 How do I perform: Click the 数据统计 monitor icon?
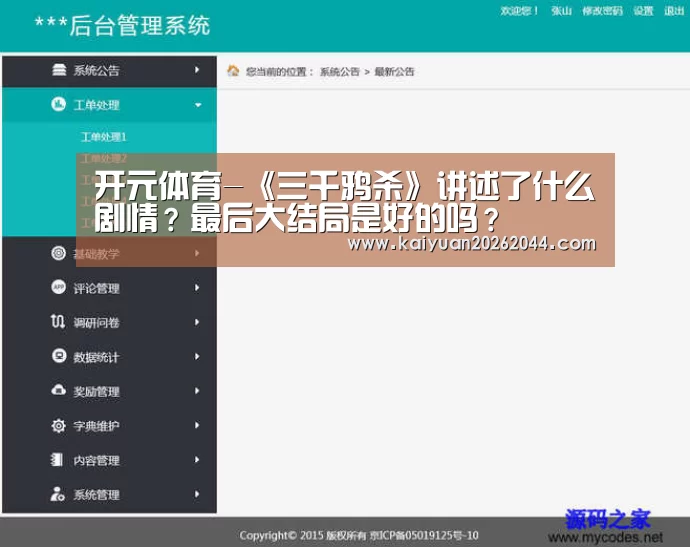[59, 356]
